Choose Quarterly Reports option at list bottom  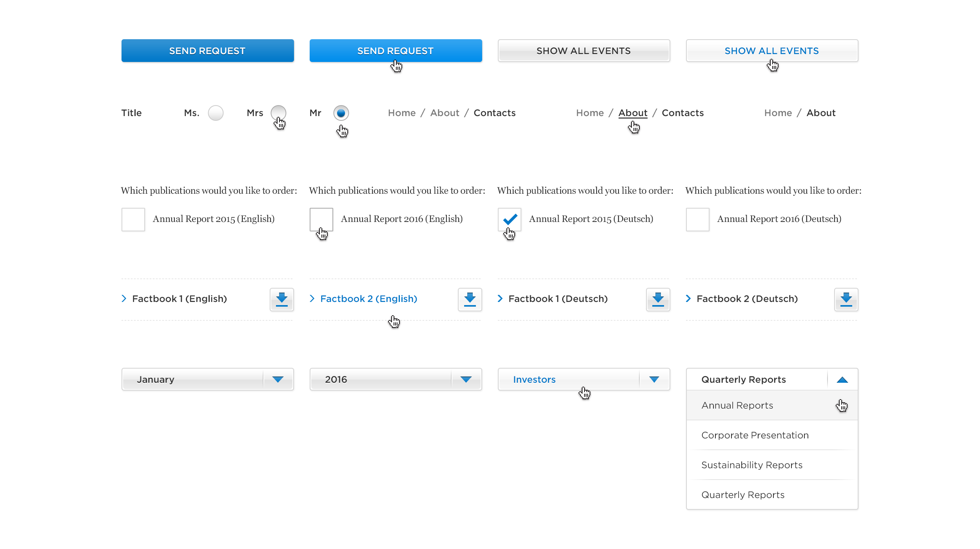[772, 494]
